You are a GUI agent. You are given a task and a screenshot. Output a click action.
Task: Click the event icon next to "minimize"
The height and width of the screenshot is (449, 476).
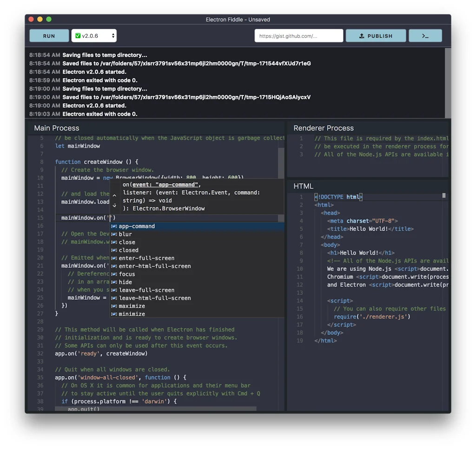(114, 314)
